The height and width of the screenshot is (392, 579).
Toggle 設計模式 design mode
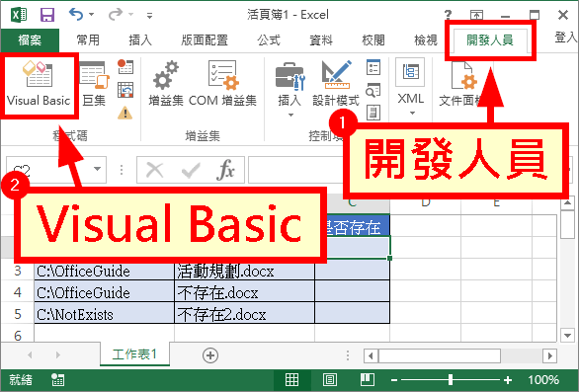click(336, 84)
